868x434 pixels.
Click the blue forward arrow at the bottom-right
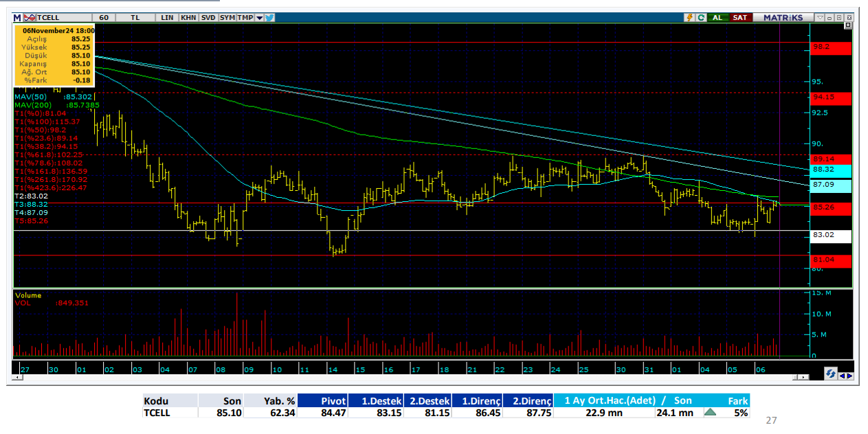pos(850,376)
